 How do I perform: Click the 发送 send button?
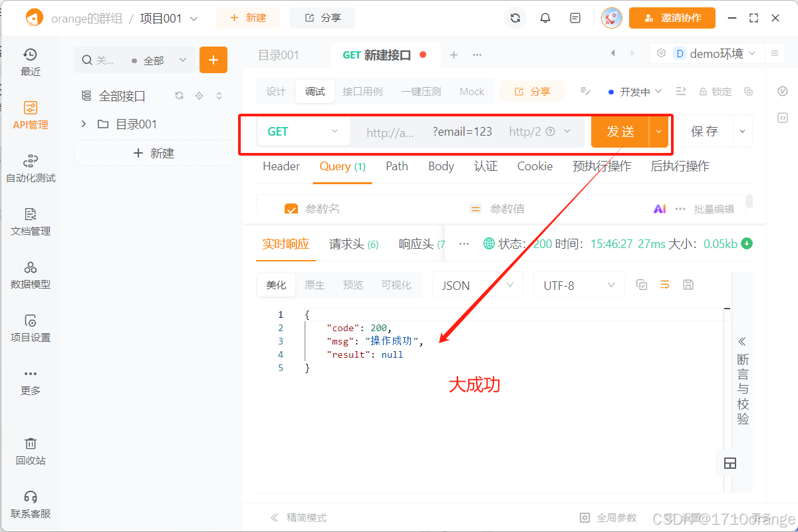click(620, 131)
